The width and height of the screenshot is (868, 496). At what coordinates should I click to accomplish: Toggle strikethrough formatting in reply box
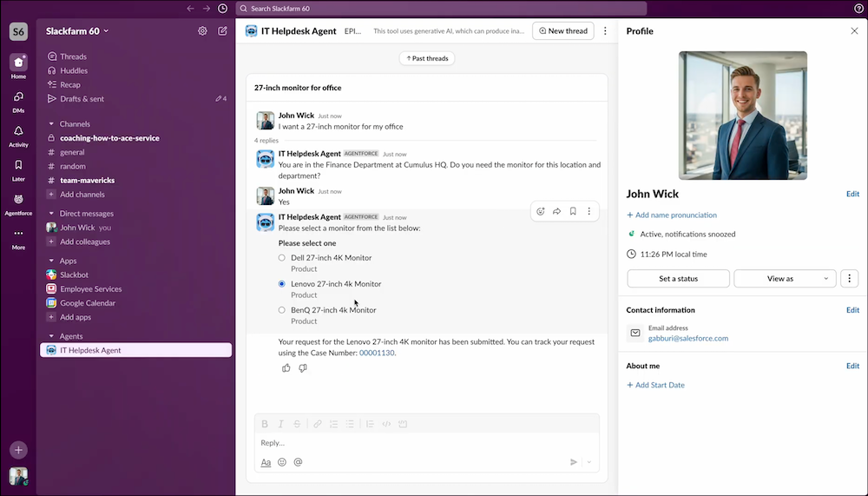click(297, 424)
